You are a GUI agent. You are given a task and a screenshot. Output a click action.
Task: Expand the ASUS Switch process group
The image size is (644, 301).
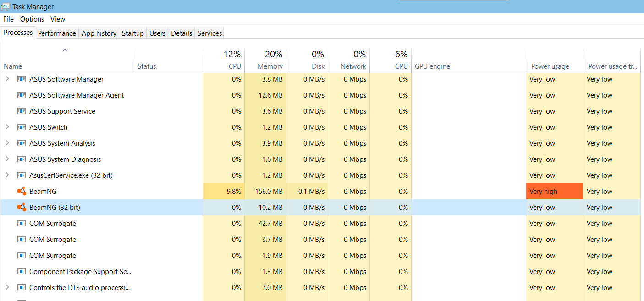tap(7, 127)
